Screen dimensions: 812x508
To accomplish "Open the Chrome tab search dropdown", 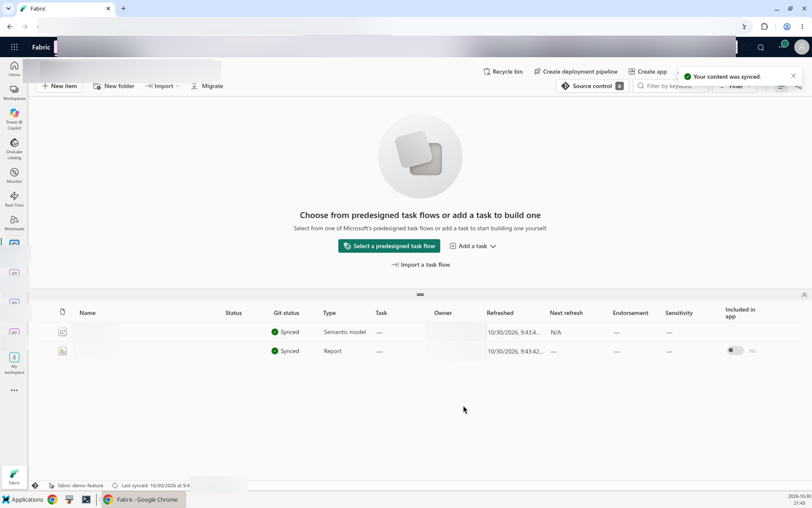I will 8,9.
